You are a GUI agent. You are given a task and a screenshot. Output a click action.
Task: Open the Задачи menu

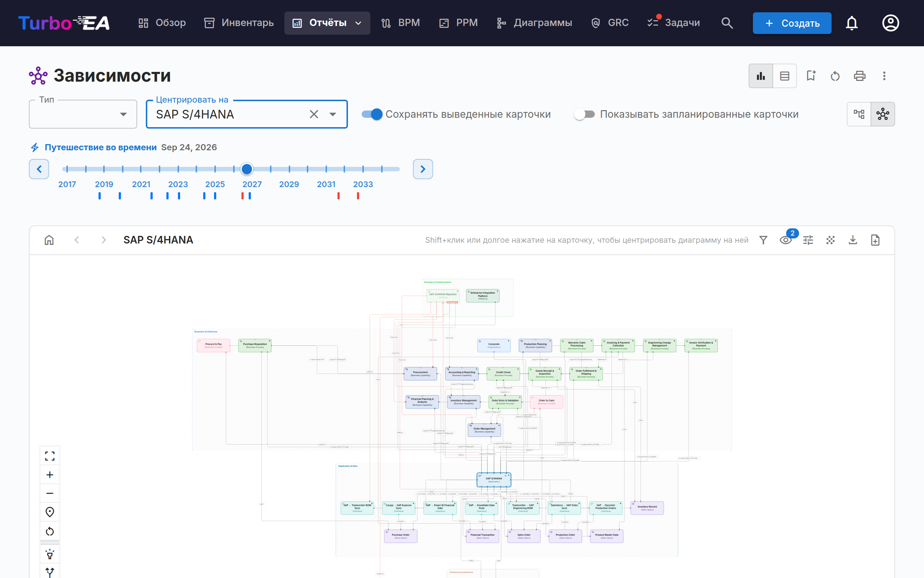tap(674, 23)
